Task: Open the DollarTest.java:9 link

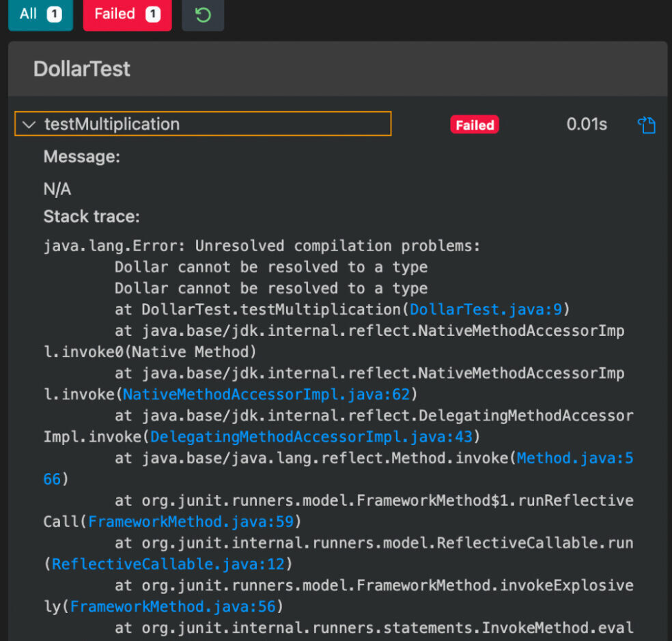Action: pyautogui.click(x=486, y=309)
